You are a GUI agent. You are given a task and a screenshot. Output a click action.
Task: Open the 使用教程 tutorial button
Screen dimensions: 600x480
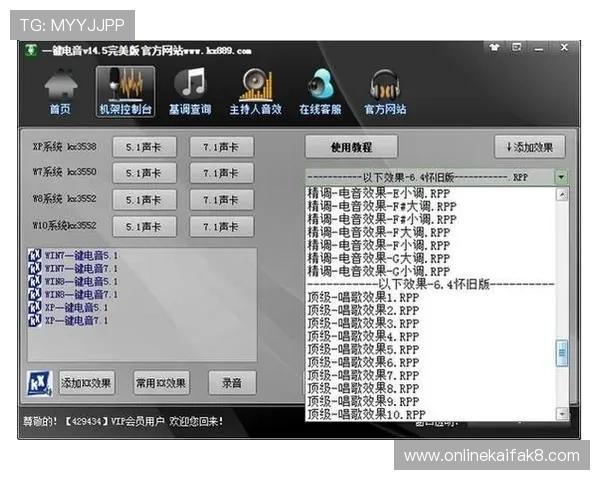coord(351,147)
